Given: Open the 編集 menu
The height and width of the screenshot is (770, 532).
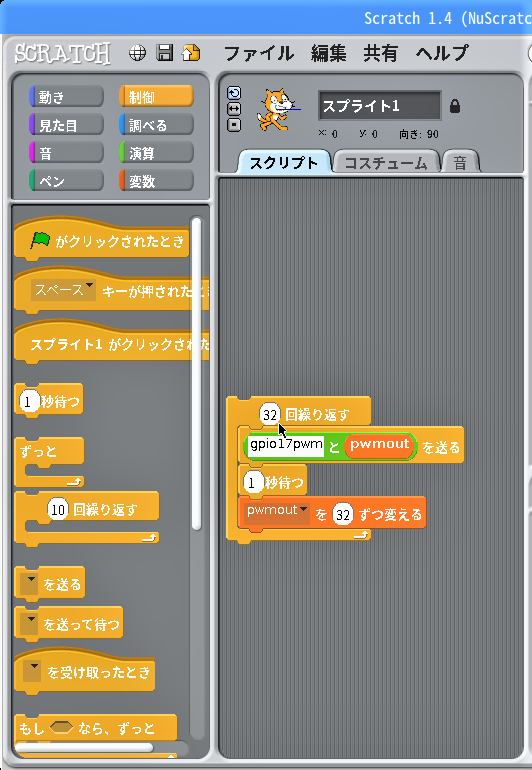Looking at the screenshot, I should coord(328,53).
